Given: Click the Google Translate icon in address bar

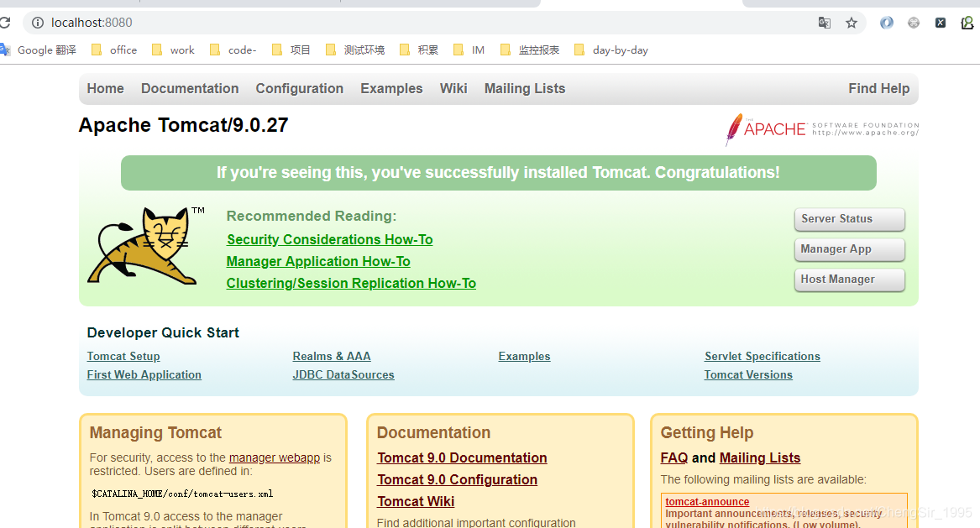Looking at the screenshot, I should [825, 24].
